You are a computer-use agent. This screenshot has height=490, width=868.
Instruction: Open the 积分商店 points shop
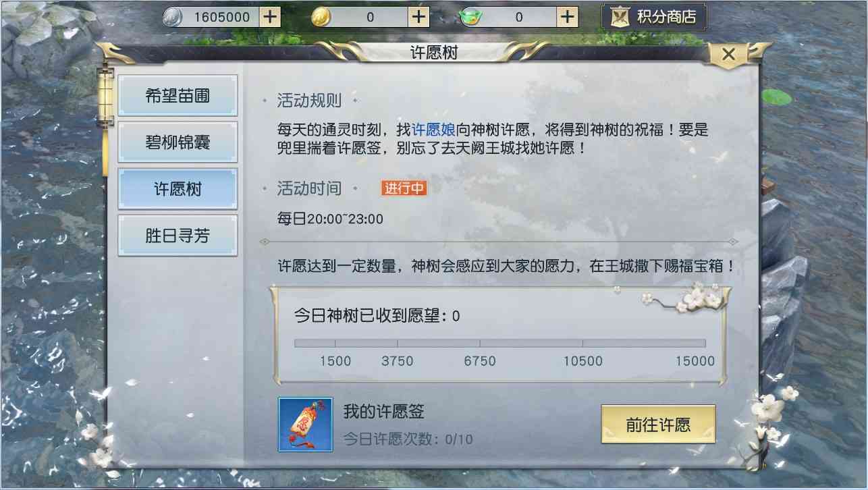point(654,17)
